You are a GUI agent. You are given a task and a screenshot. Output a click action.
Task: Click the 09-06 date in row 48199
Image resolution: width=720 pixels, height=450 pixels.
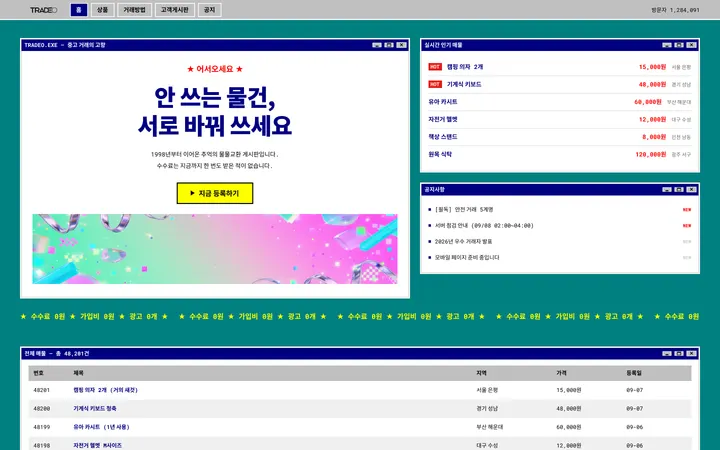(635, 427)
